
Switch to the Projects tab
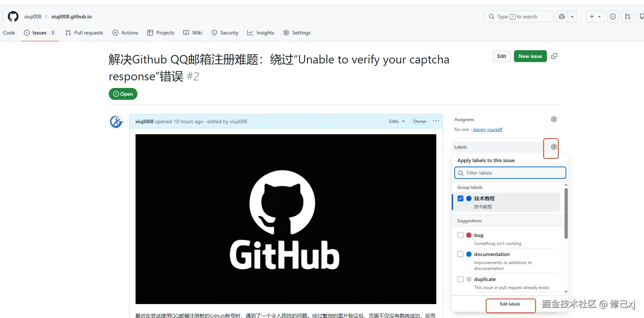(161, 33)
